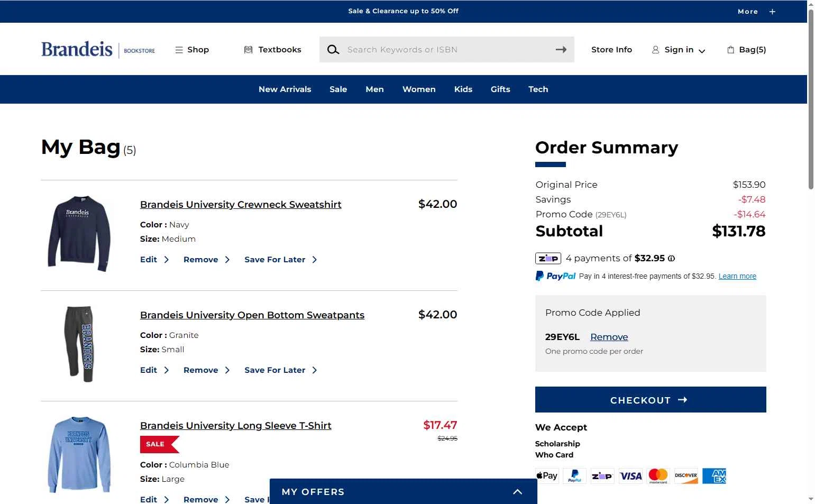Click the Mastercard icon
Viewport: 815px width, 504px height.
pos(658,475)
